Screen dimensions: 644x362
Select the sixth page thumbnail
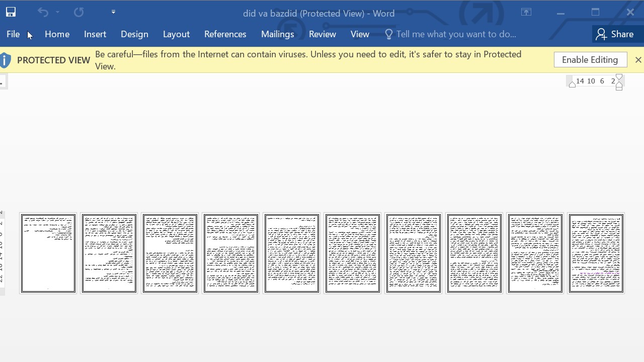click(353, 253)
